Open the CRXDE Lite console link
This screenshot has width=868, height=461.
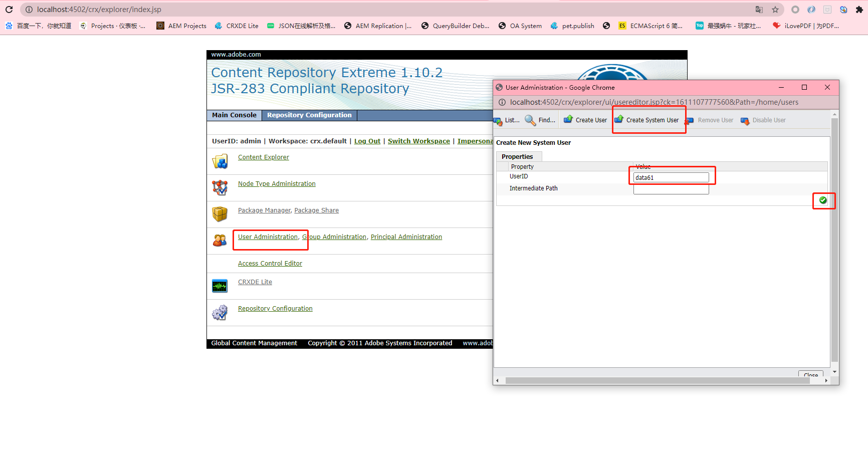[x=255, y=282]
